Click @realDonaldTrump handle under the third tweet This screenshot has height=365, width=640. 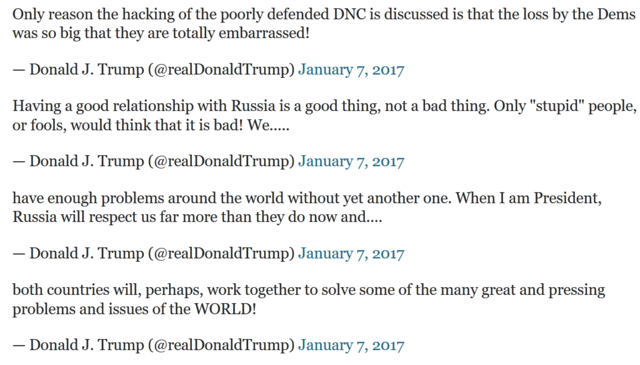tap(221, 254)
